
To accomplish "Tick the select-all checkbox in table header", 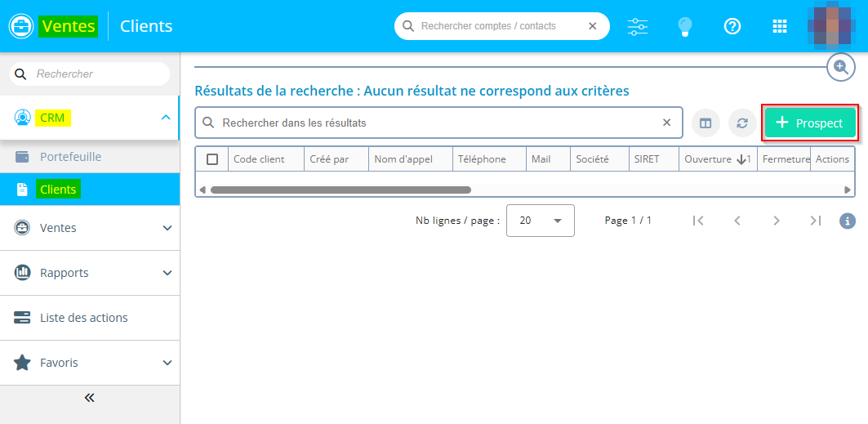I will (x=212, y=159).
